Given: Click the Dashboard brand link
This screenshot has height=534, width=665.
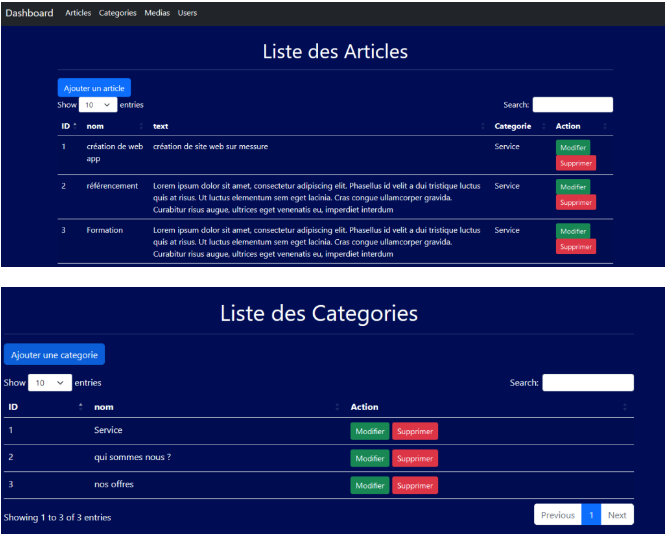Looking at the screenshot, I should coord(30,13).
